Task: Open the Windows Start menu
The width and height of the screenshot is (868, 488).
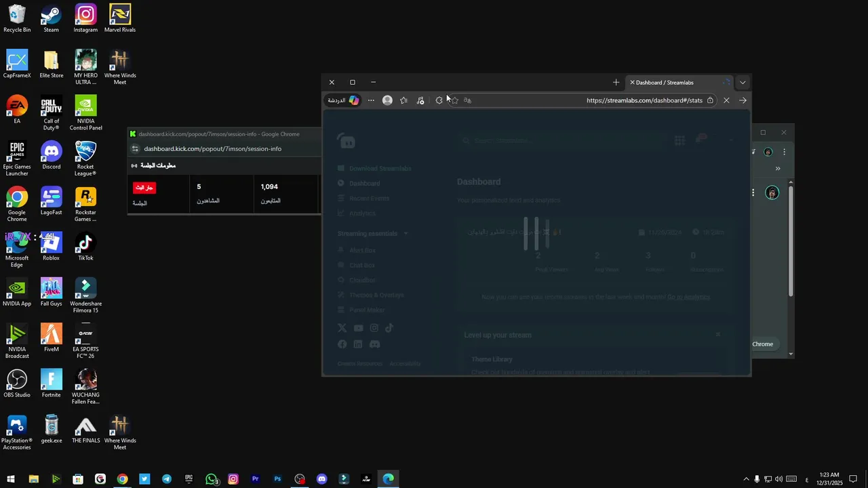Action: (11, 479)
